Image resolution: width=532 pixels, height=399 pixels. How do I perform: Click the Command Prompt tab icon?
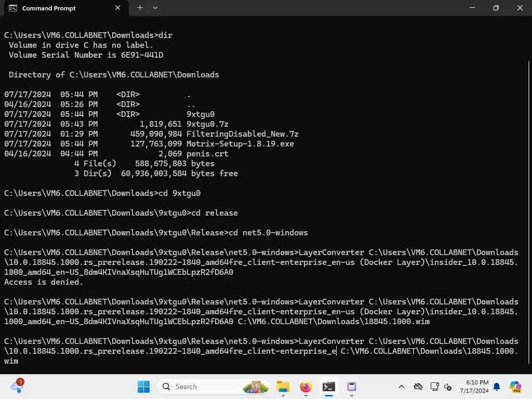pos(13,8)
